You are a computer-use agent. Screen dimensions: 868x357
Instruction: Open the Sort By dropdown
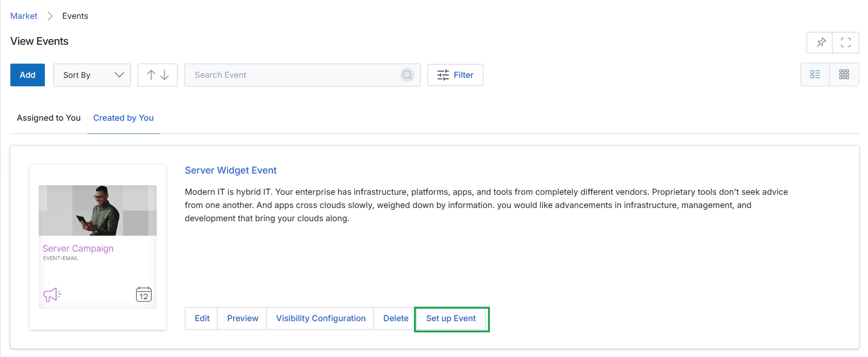click(92, 75)
